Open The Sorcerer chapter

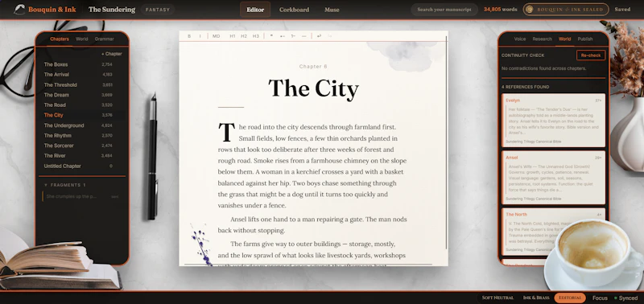(x=78, y=146)
